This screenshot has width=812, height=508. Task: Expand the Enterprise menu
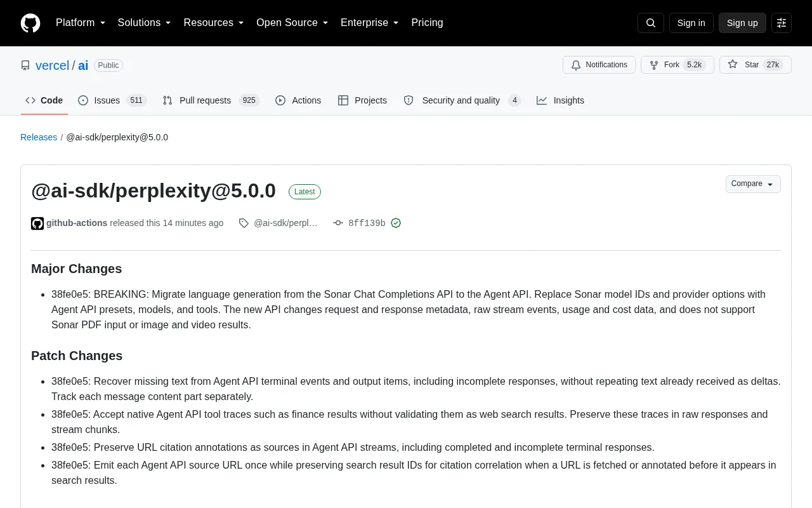tap(370, 23)
